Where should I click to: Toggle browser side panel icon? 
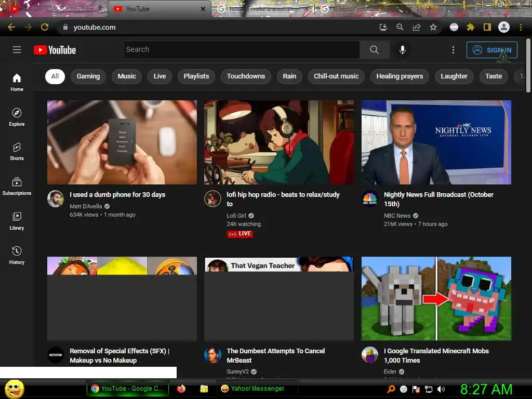(x=487, y=27)
